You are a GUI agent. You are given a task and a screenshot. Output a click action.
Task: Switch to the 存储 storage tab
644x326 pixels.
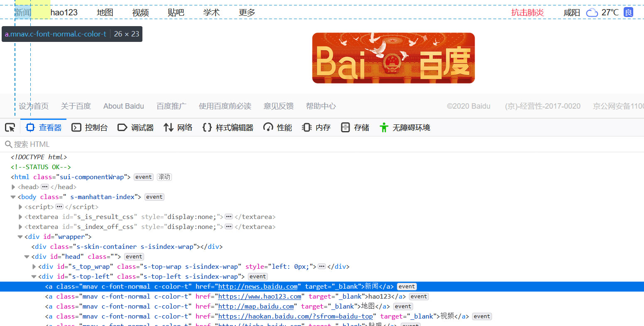point(355,127)
